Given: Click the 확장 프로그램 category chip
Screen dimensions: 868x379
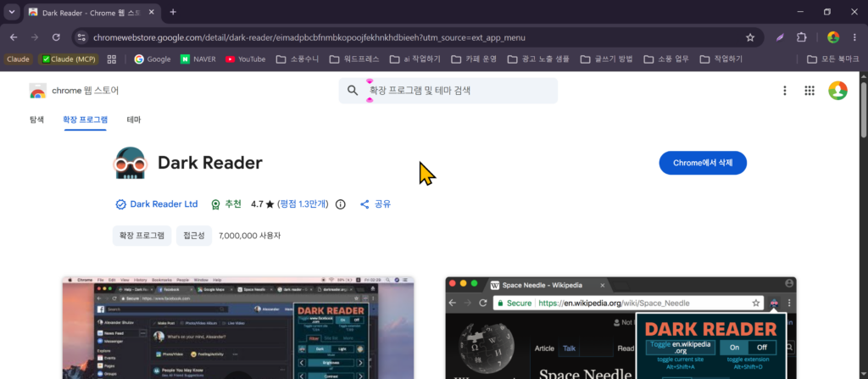Looking at the screenshot, I should tap(142, 236).
